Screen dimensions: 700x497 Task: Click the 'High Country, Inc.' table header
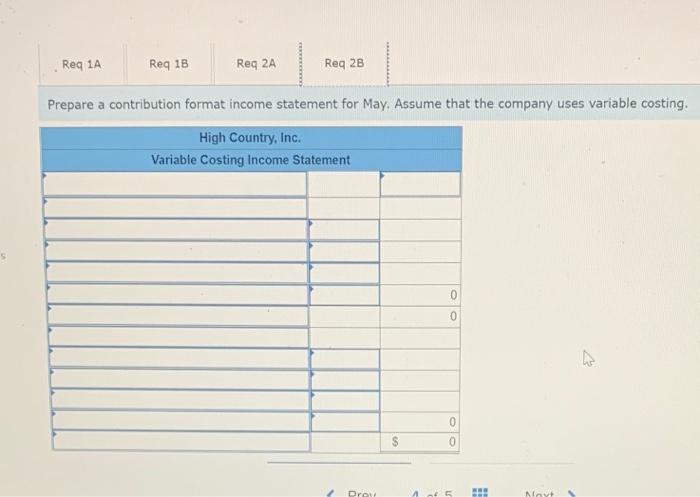251,138
